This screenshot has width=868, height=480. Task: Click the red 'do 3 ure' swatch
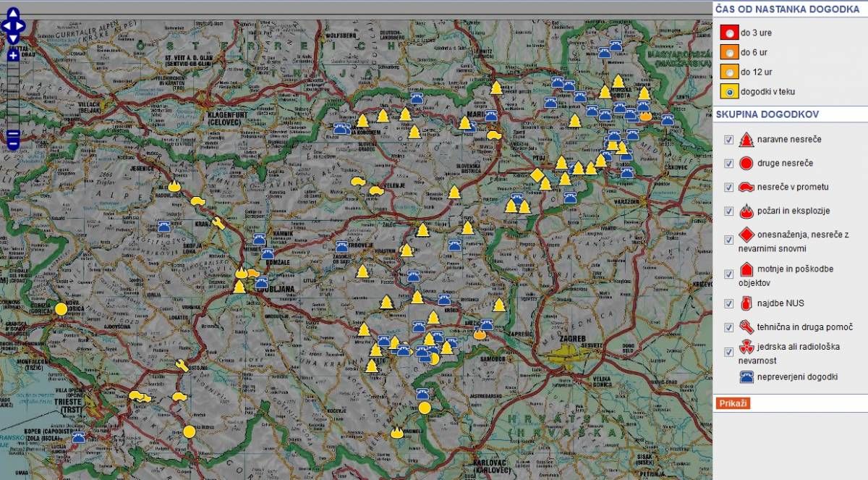[x=728, y=33]
